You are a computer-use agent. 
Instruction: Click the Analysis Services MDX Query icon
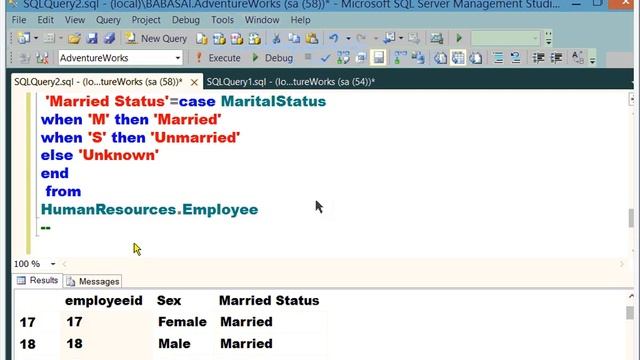[x=219, y=38]
